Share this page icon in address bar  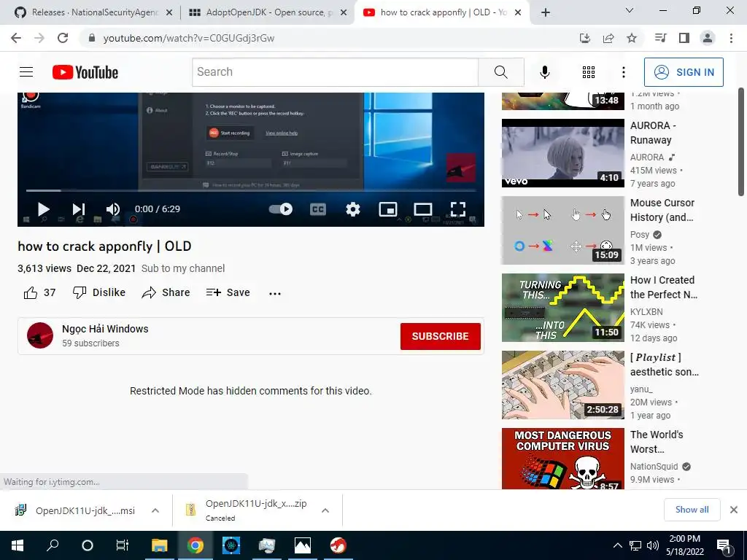pos(608,38)
